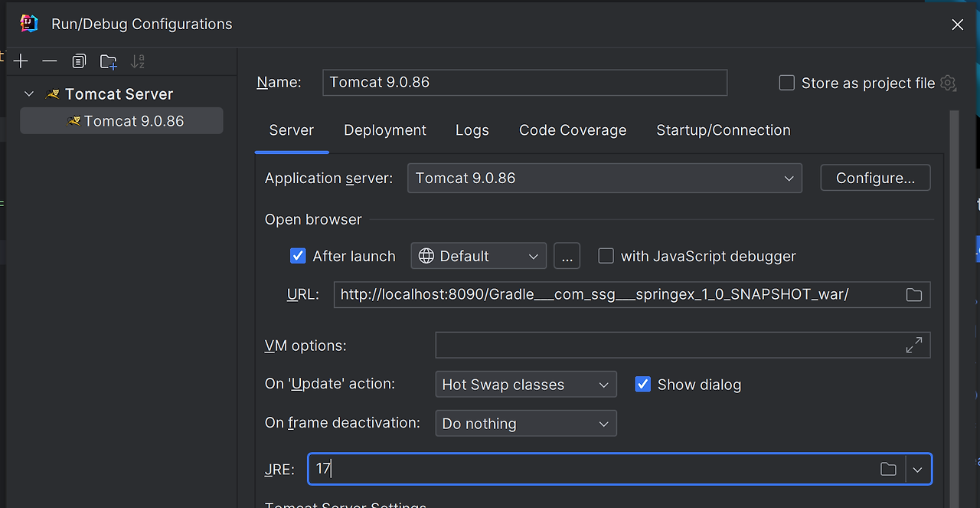Open On 'Update' action dropdown
This screenshot has height=508, width=980.
click(x=526, y=385)
